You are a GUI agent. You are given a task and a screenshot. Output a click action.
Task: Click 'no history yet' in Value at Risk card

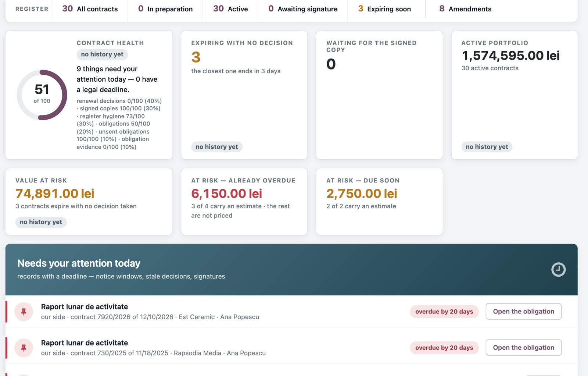41,222
